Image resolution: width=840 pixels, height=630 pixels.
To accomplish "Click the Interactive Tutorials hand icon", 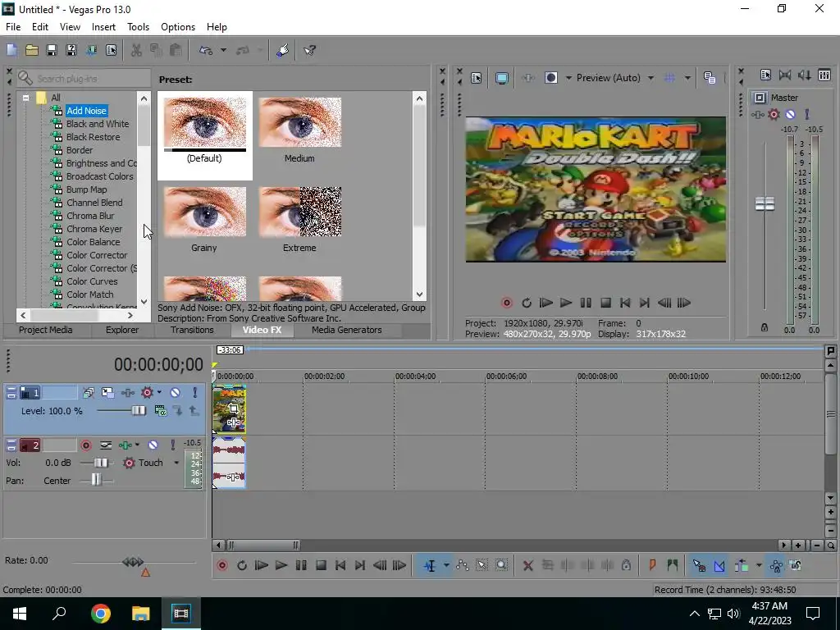I will (283, 50).
